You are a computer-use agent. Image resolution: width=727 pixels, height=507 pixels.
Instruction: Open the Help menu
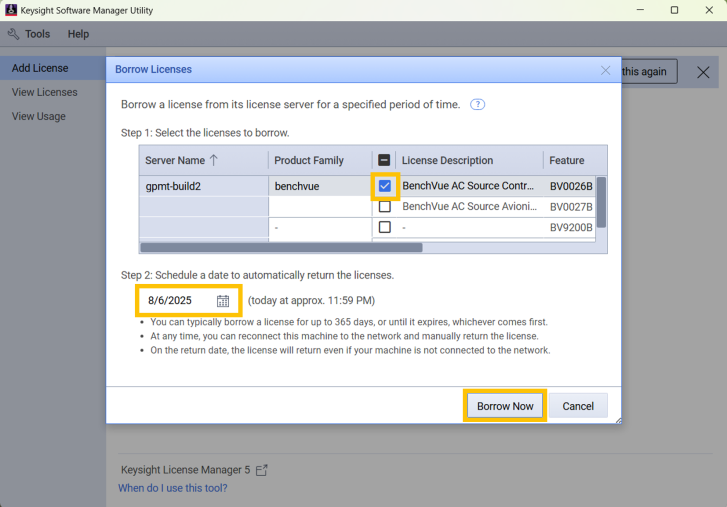tap(78, 34)
